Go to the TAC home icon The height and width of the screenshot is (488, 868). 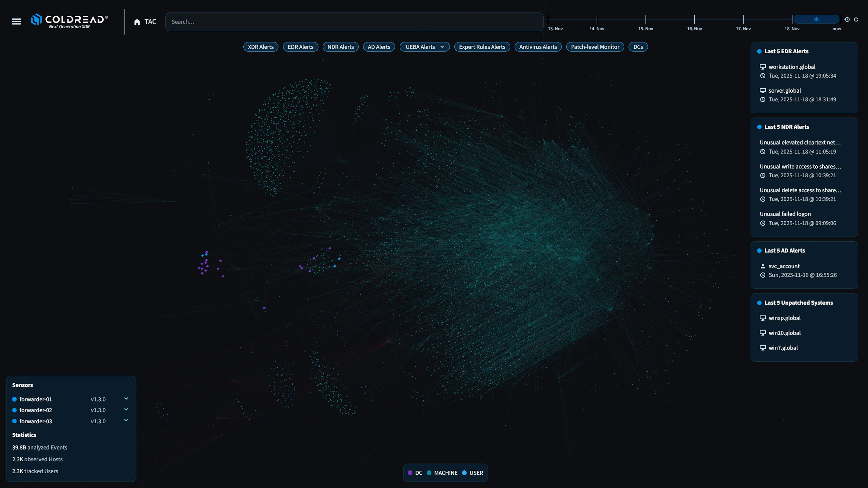137,22
